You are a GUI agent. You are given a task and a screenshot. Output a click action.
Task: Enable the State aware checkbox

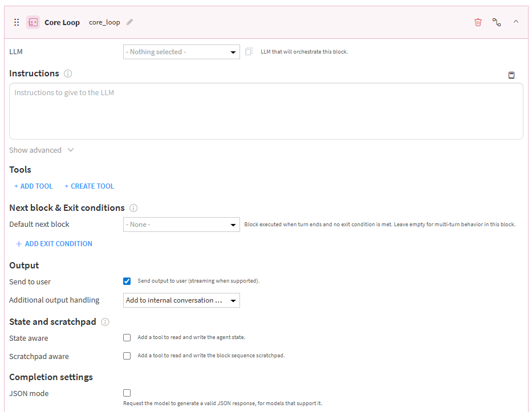click(127, 337)
